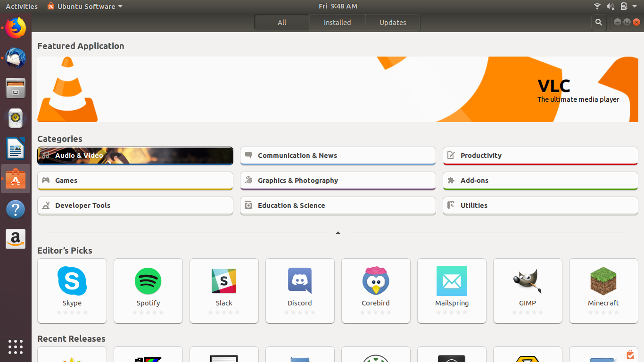The image size is (644, 362).
Task: Launch Firefox from the dock
Action: point(16,28)
